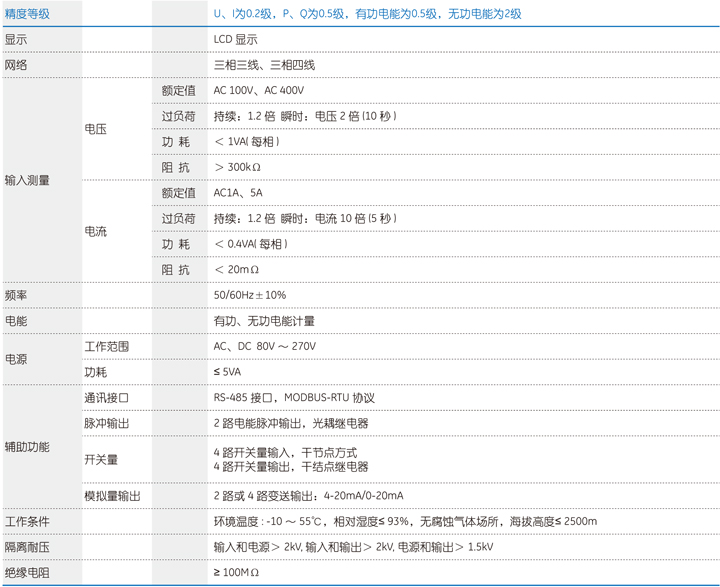
Task: Click the 电流 sub-category cell
Action: pos(96,231)
